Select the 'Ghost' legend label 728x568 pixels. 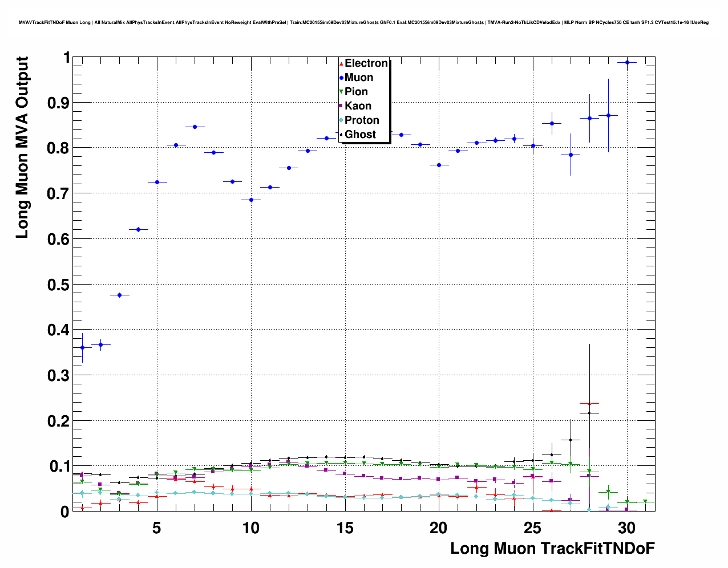[360, 135]
